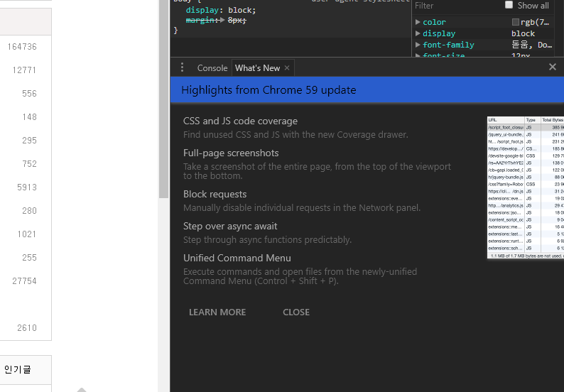Image resolution: width=564 pixels, height=392 pixels.
Task: Open the drawer's three-dot menu
Action: pos(182,67)
